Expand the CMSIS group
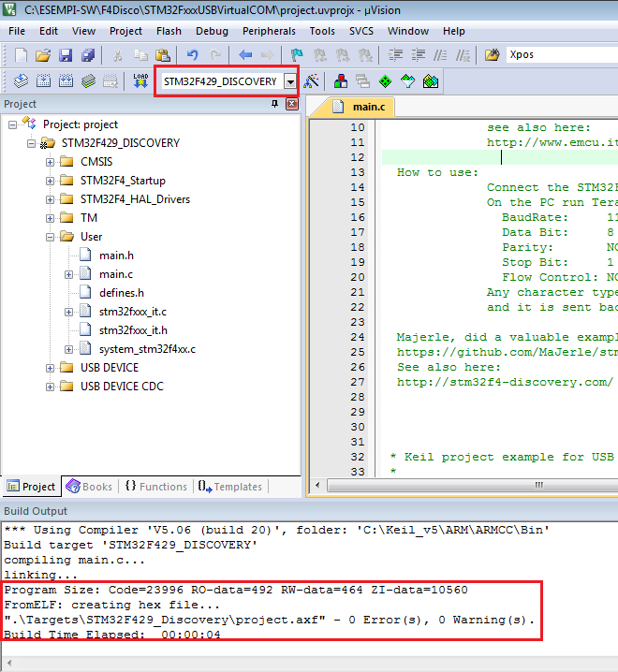 pos(51,163)
